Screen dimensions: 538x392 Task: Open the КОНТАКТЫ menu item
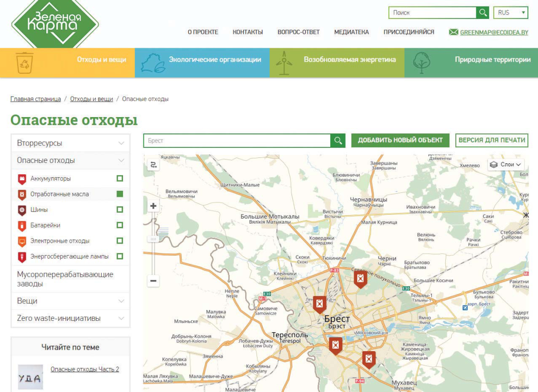point(248,32)
